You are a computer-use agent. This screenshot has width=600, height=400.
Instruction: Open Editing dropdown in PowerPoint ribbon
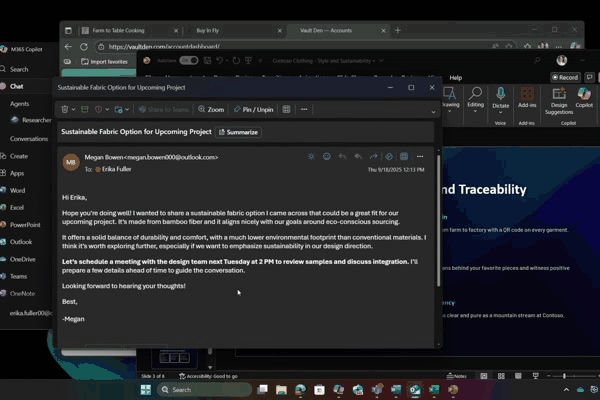pos(475,100)
